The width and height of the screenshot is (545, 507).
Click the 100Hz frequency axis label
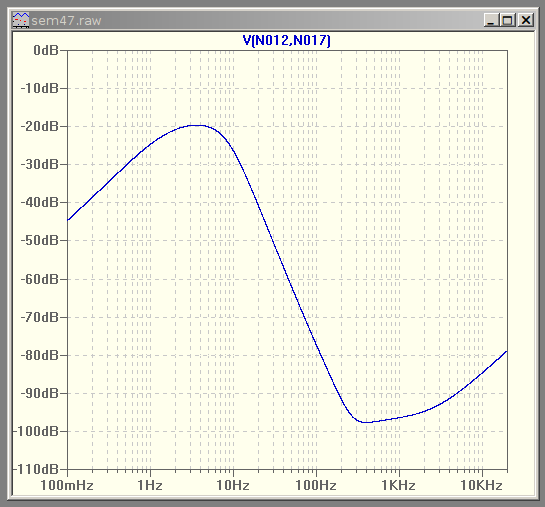pos(316,485)
